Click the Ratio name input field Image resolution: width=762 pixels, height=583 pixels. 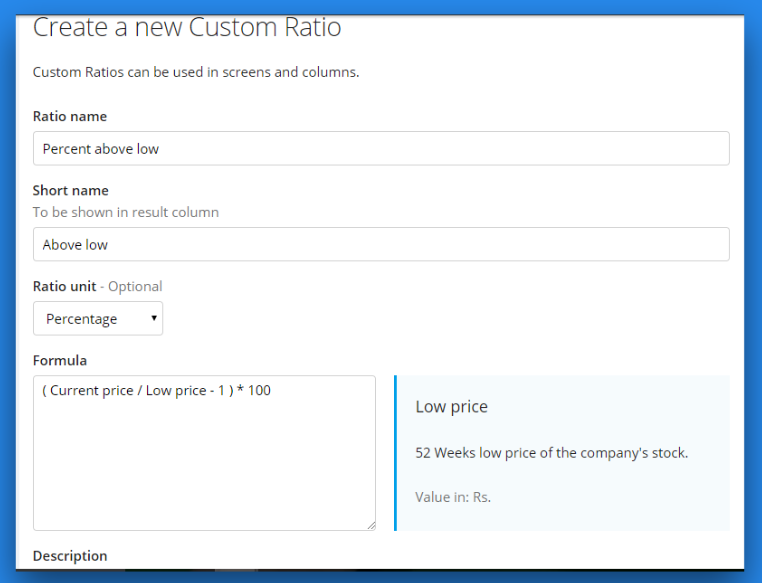point(380,149)
